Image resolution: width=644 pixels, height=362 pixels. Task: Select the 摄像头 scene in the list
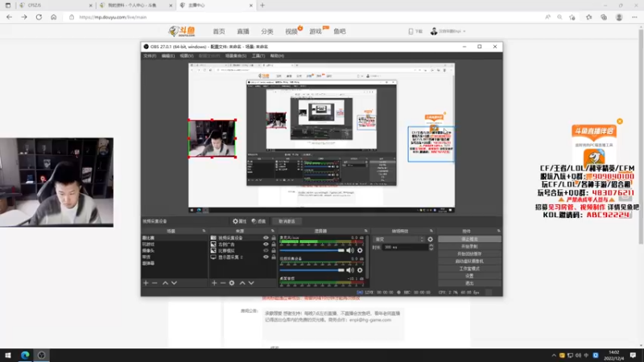174,250
